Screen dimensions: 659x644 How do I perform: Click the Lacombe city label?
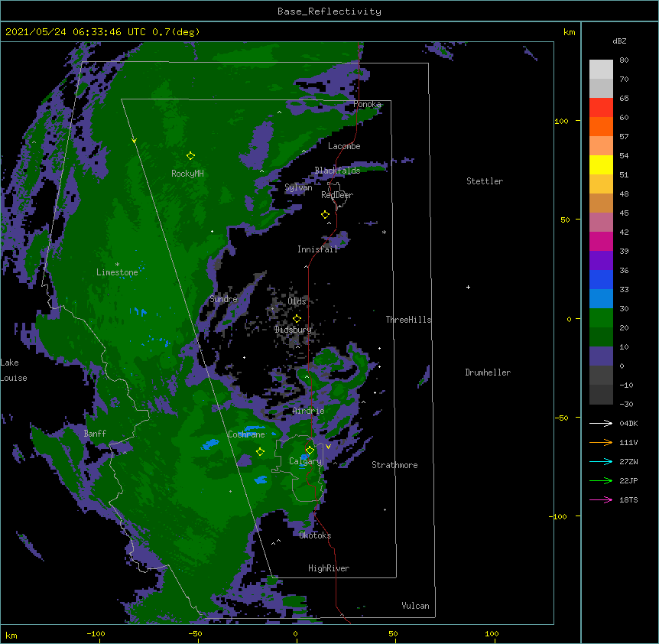point(344,146)
